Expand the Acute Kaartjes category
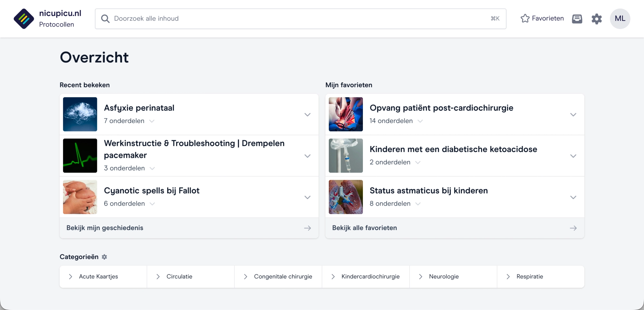The height and width of the screenshot is (310, 644). (x=71, y=276)
